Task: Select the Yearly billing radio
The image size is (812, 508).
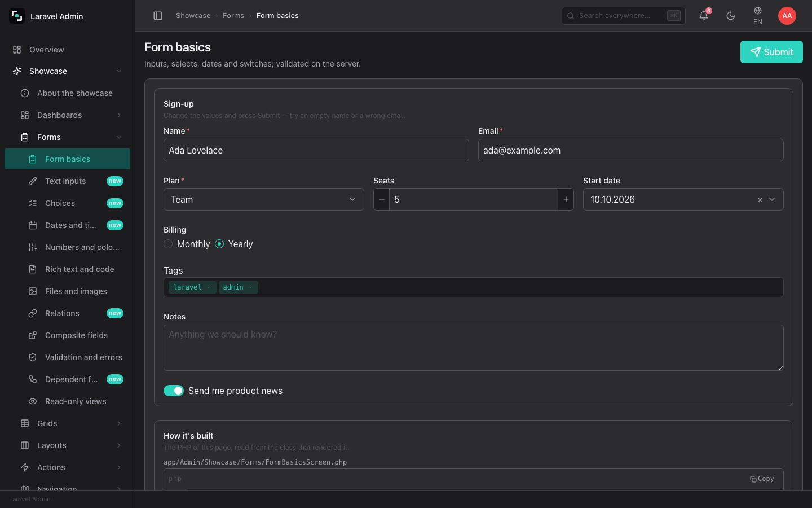Action: tap(219, 244)
